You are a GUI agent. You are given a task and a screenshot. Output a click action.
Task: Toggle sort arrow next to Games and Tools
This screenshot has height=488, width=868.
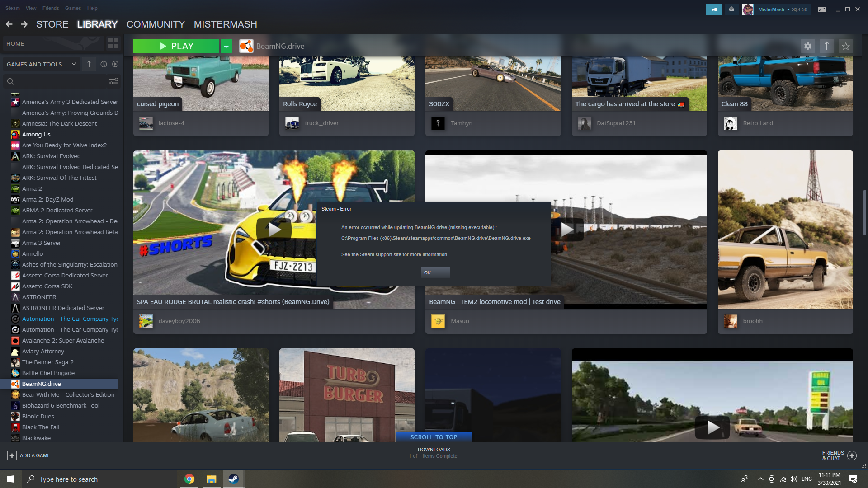coord(89,64)
